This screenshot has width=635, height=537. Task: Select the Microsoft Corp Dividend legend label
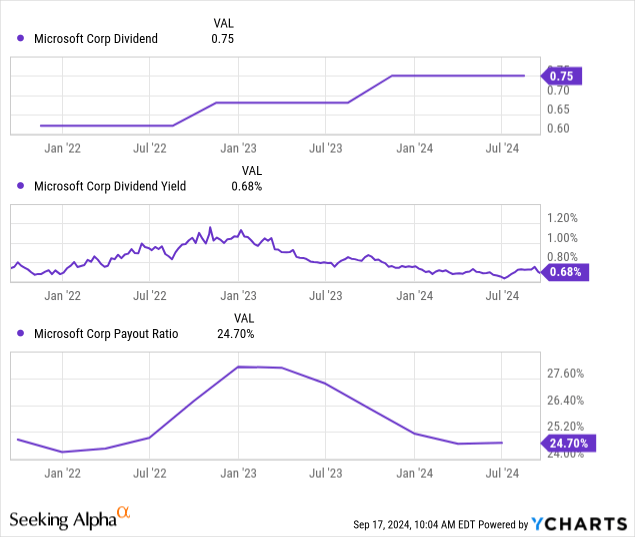(x=97, y=39)
